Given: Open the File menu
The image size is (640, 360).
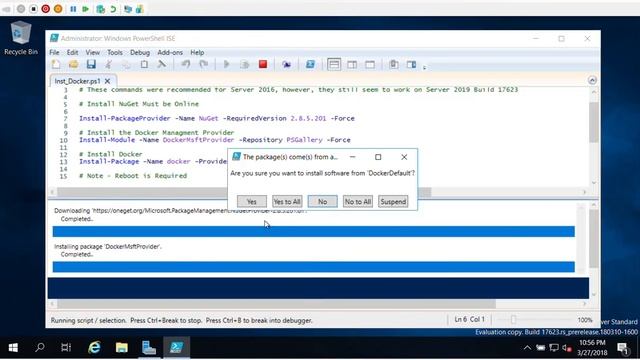Looking at the screenshot, I should [54, 52].
